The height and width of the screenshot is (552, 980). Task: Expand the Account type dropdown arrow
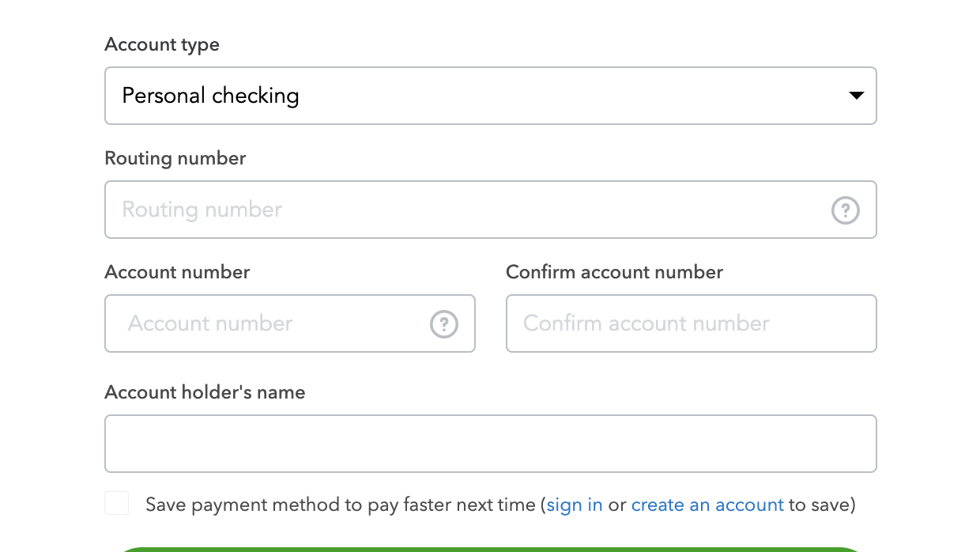(856, 96)
